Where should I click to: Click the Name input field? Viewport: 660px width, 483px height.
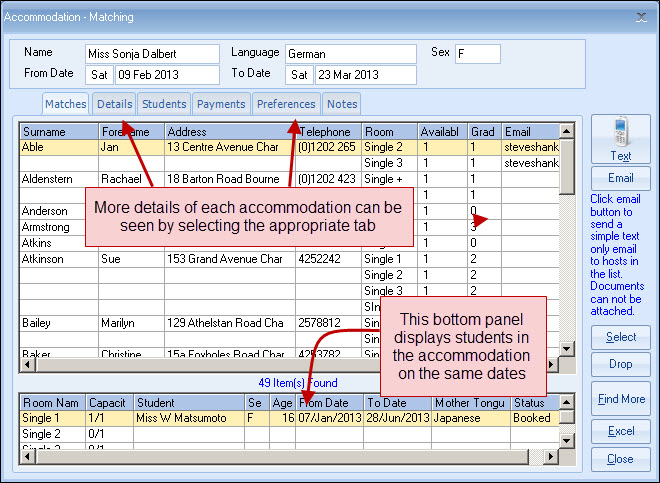[152, 53]
